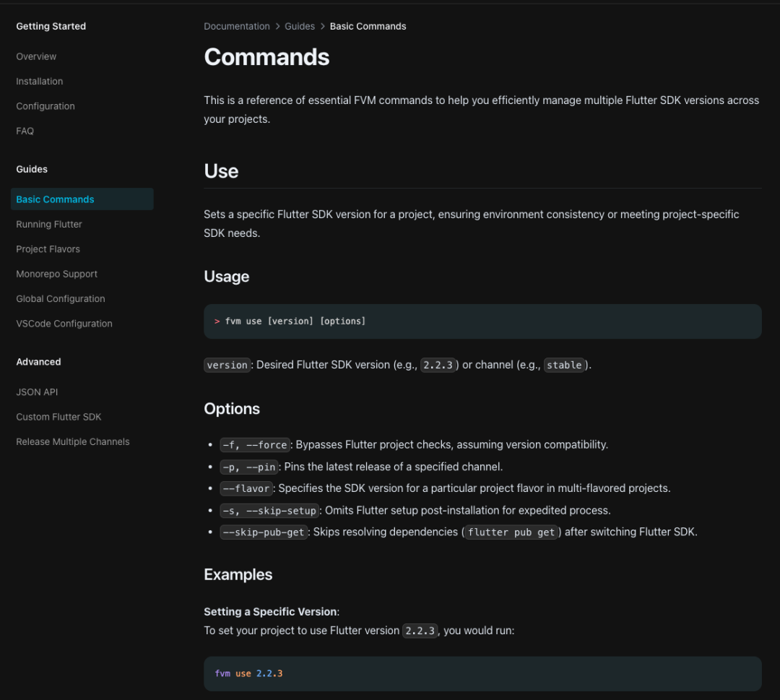The height and width of the screenshot is (700, 780).
Task: Click the Guides breadcrumb
Action: point(300,26)
